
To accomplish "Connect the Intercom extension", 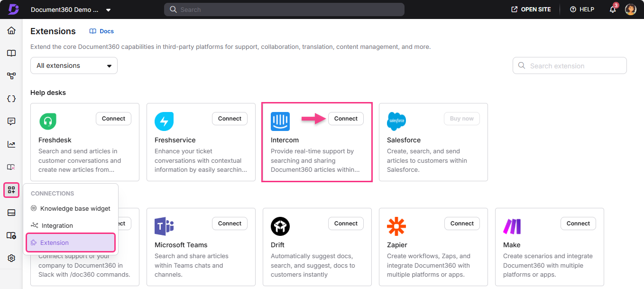I will pyautogui.click(x=346, y=119).
